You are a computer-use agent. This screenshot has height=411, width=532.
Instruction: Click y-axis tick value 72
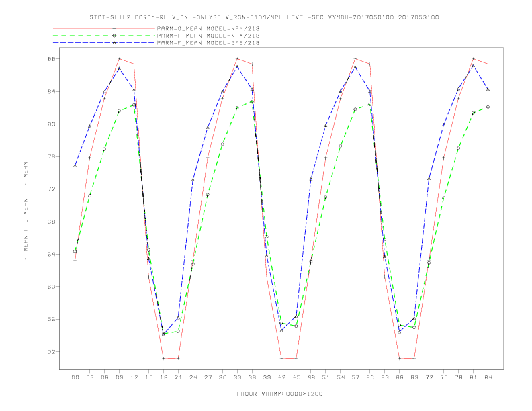51,189
